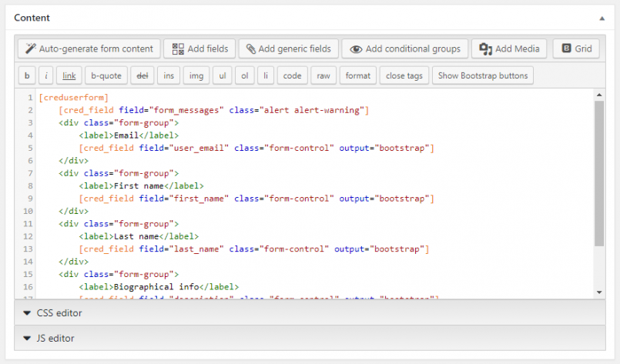Click the Content panel heading

coord(32,18)
